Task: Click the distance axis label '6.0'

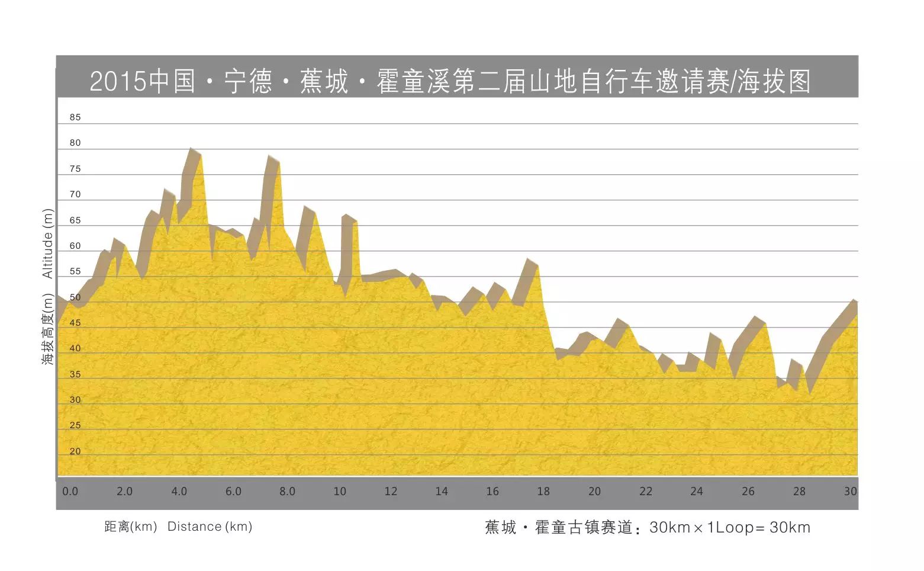Action: pyautogui.click(x=233, y=491)
